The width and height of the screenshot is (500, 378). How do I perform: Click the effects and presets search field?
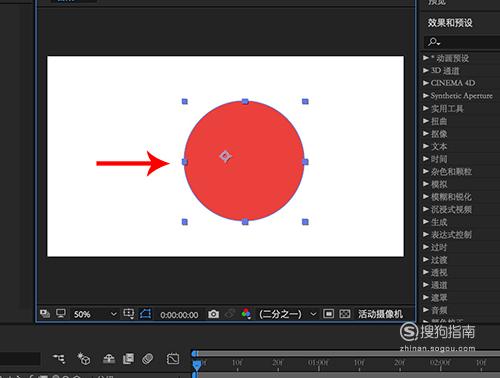click(x=462, y=42)
